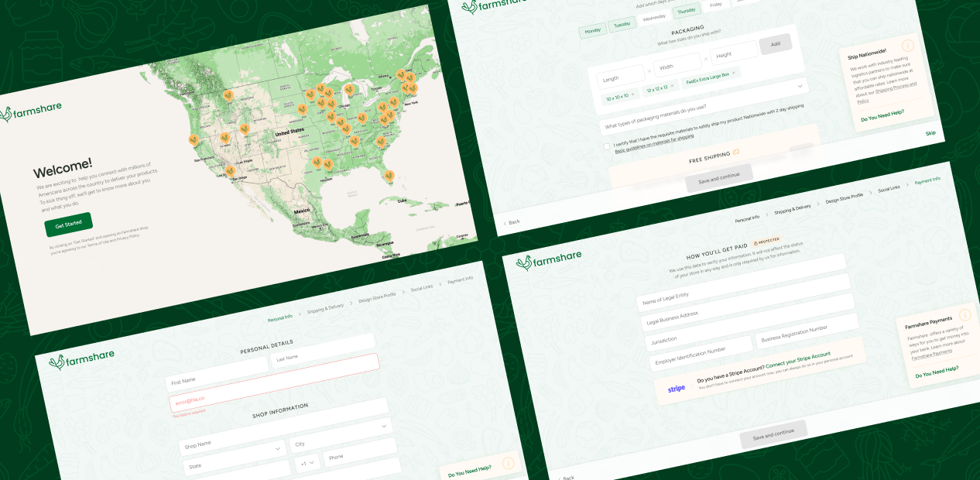980x480 pixels.
Task: Click the Shop Name field
Action: tap(283, 428)
